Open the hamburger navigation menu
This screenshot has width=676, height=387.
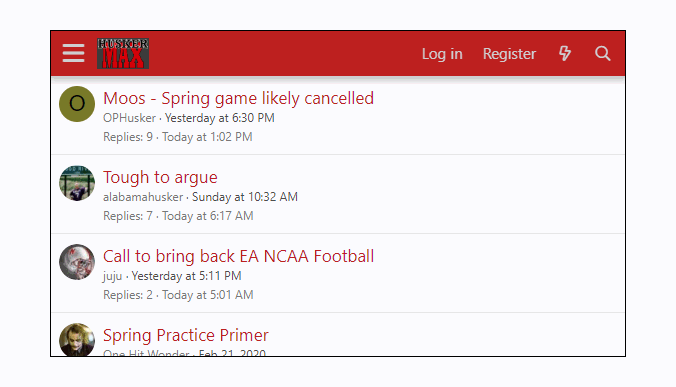[73, 53]
